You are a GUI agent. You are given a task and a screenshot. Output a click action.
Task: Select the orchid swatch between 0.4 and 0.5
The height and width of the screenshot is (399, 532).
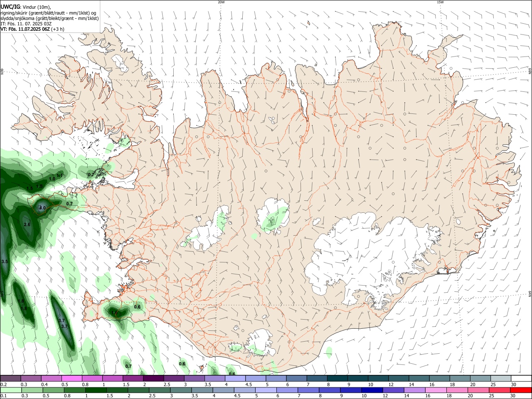pyautogui.click(x=52, y=379)
